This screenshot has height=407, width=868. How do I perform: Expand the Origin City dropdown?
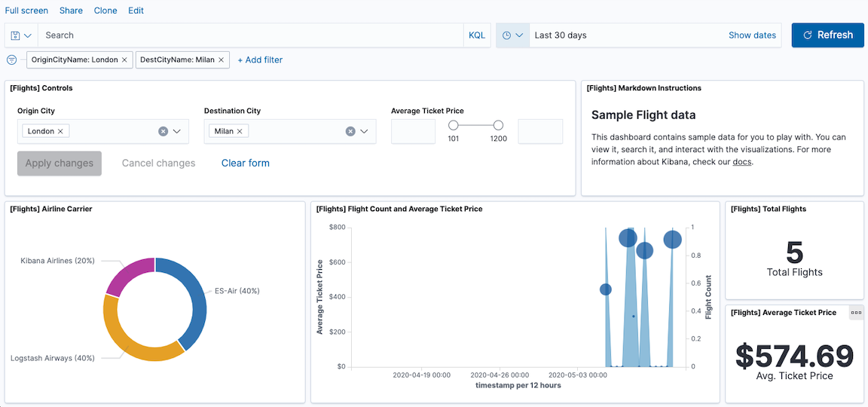[177, 131]
